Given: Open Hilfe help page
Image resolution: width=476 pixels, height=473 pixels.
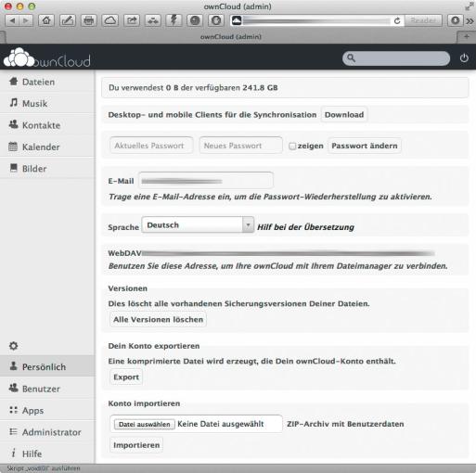Looking at the screenshot, I should click(x=47, y=454).
